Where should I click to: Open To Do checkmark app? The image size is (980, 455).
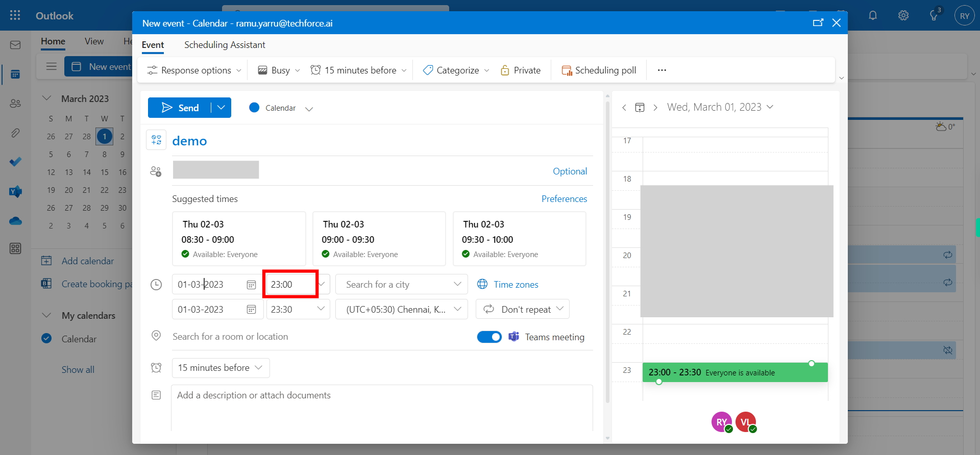click(x=15, y=162)
